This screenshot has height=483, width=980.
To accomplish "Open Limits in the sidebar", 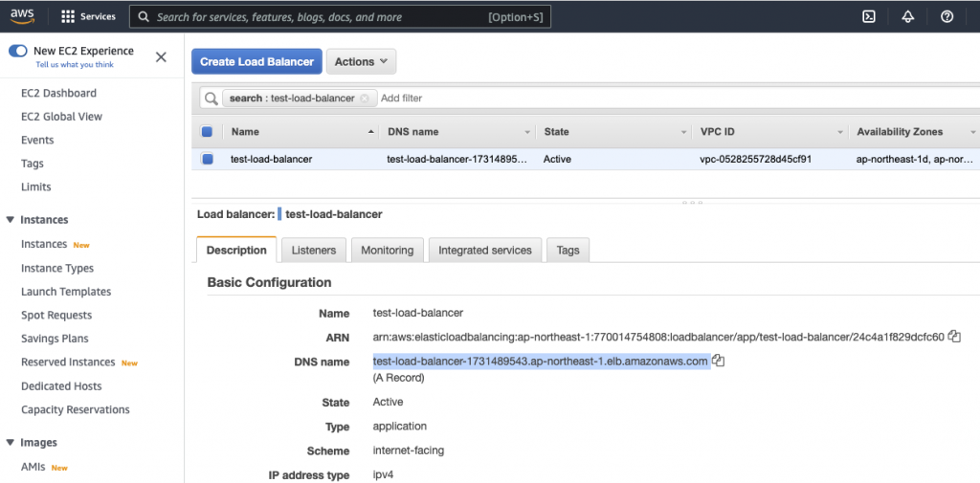I will (35, 187).
